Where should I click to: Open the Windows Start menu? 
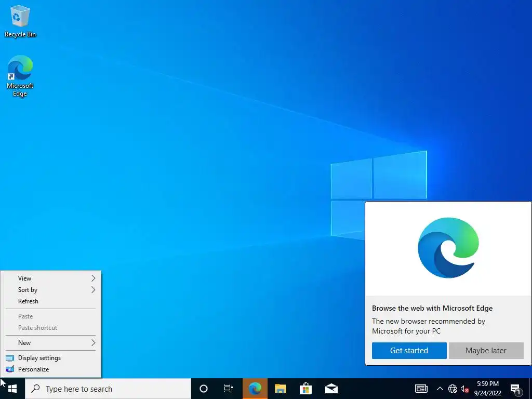pyautogui.click(x=12, y=389)
